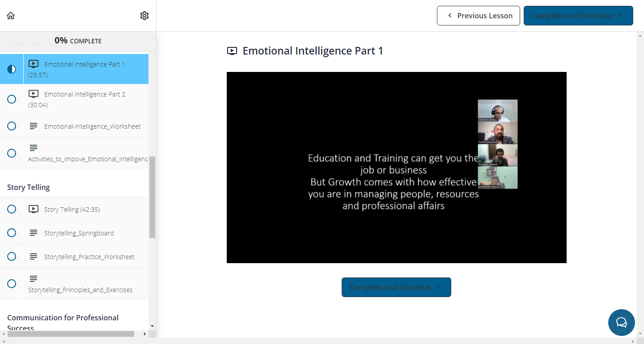Click sidebar horizontal scroll right arrow
644x344 pixels.
coord(144,334)
